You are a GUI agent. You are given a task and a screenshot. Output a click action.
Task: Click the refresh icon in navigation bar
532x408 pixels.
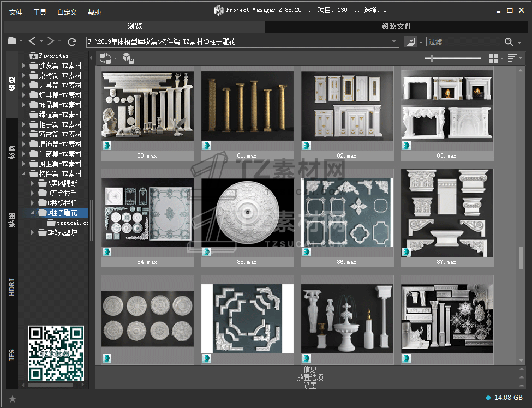click(x=72, y=41)
